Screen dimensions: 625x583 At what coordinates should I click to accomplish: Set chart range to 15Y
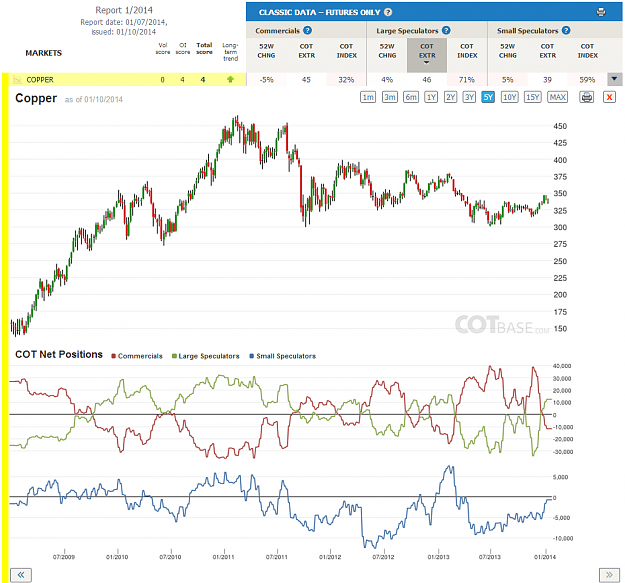tap(533, 97)
